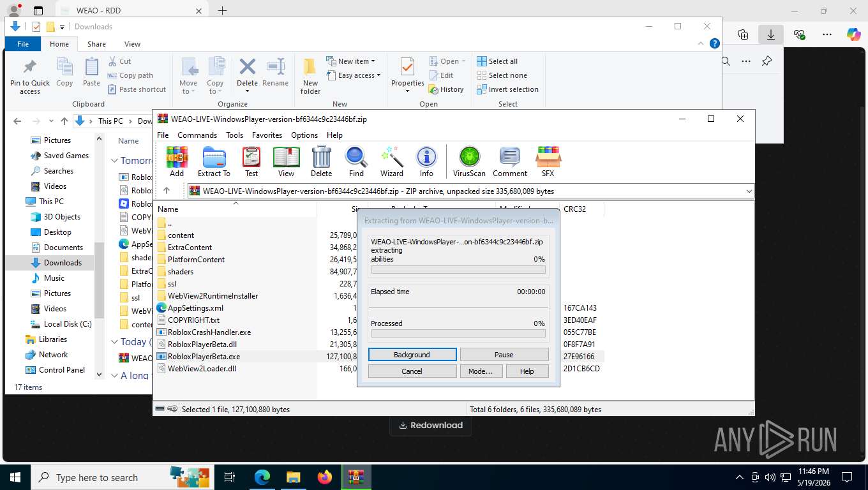
Task: Switch to the Explorer View tab
Action: [132, 44]
